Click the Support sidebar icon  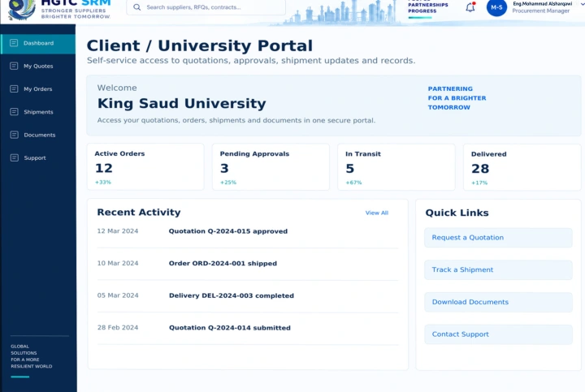tap(14, 157)
